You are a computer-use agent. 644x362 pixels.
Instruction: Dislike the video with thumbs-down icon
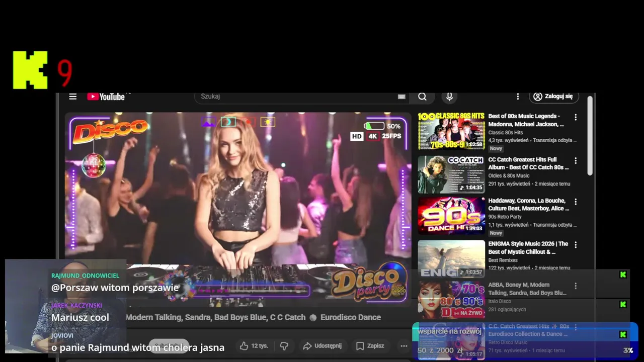(284, 346)
